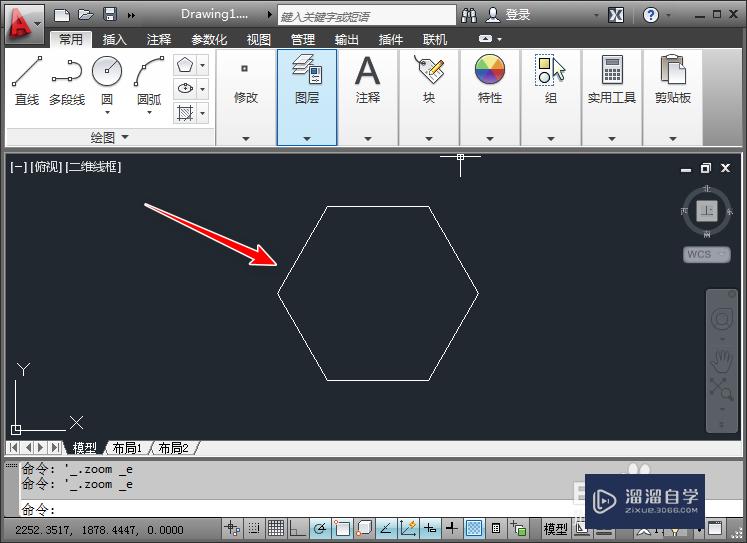Select the 多段线 polyline tool
747x543 pixels.
(x=67, y=80)
